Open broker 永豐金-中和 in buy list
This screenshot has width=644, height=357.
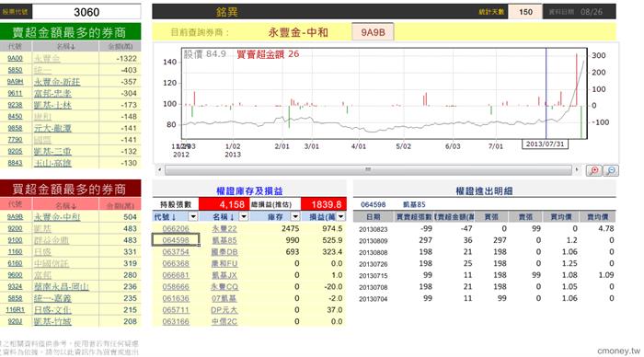pos(57,216)
